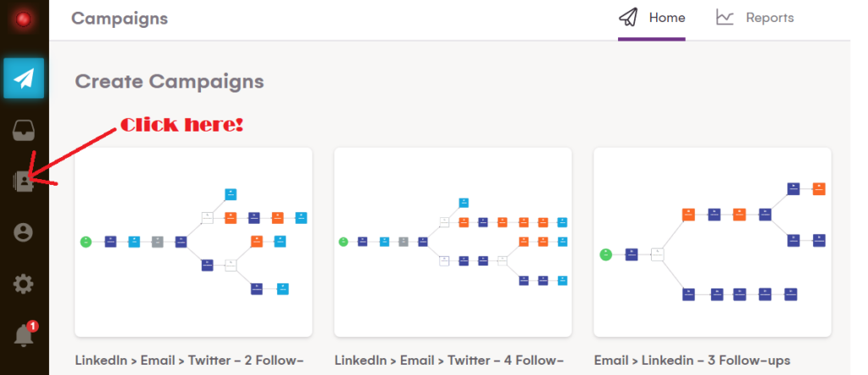Select the Email > Linkedin template thumbnail
This screenshot has height=375, width=868.
[x=712, y=242]
